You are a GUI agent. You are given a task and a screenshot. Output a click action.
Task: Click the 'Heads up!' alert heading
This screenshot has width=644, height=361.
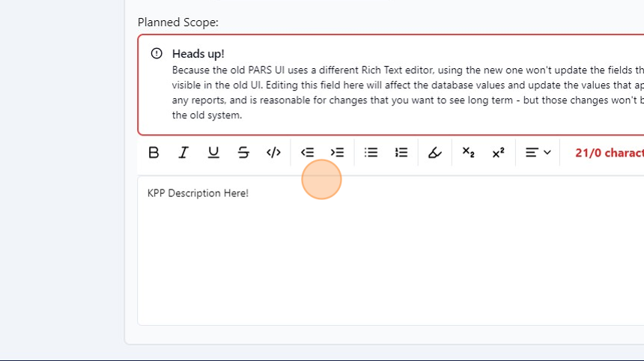pyautogui.click(x=198, y=54)
